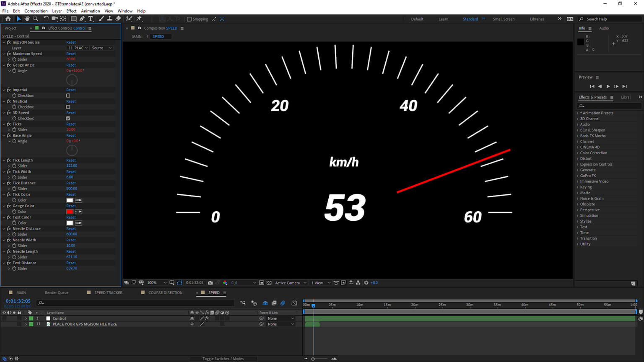The width and height of the screenshot is (644, 362).
Task: Open the Text Color white swatch
Action: click(70, 223)
